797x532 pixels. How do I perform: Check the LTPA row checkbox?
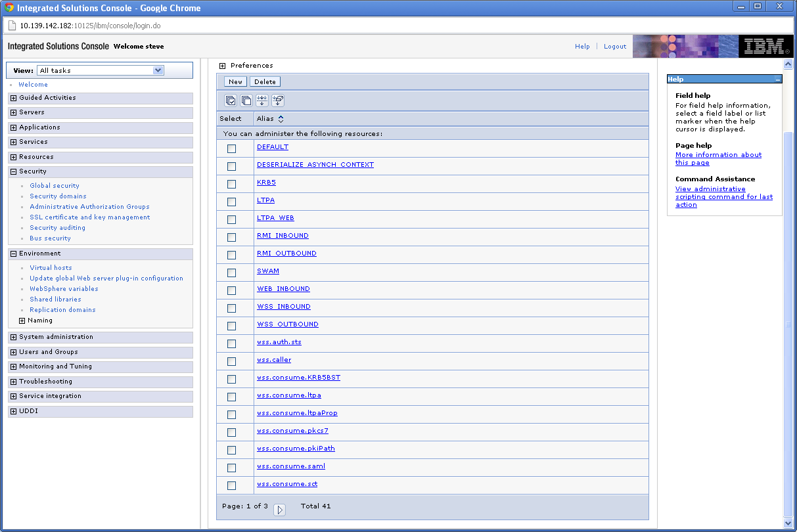point(231,202)
